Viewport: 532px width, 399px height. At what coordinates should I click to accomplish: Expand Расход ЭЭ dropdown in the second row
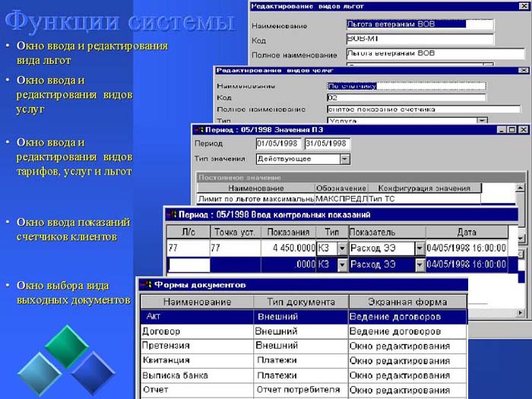point(420,264)
